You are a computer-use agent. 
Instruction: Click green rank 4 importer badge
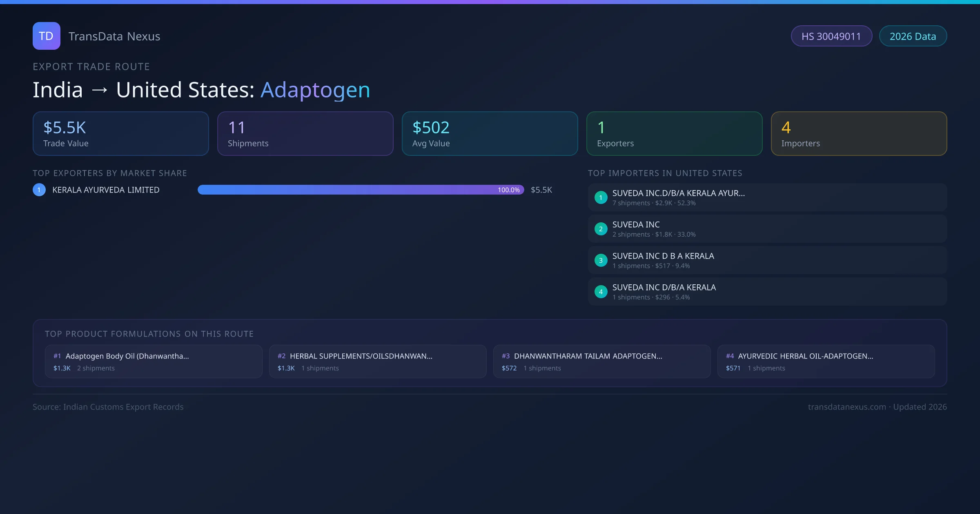pos(601,292)
